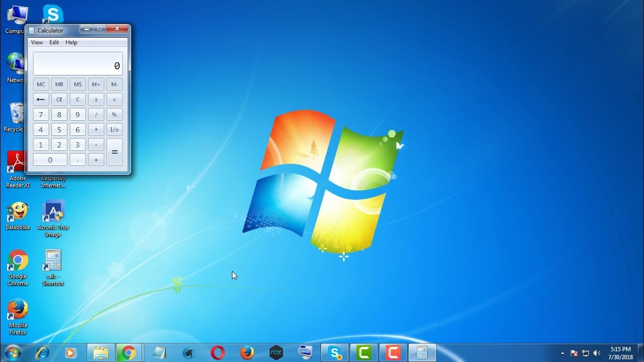
Task: Open Windows Media Player from the taskbar
Action: point(71,353)
